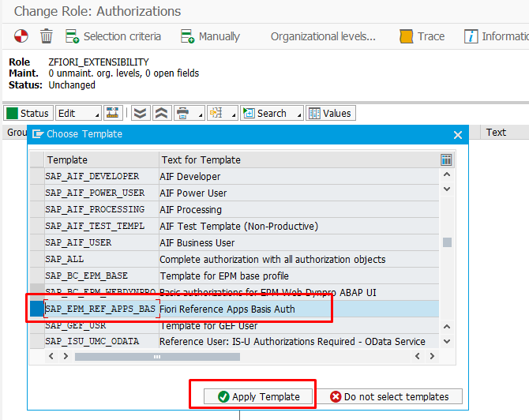Click bottom scroll-down arrow of template list
The height and width of the screenshot is (420, 529).
[447, 341]
